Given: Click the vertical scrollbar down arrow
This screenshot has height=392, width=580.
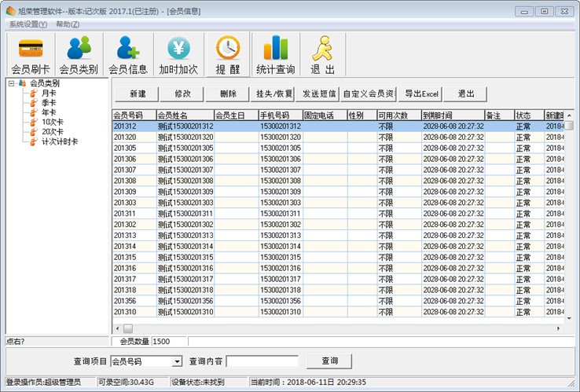Looking at the screenshot, I should click(x=569, y=318).
